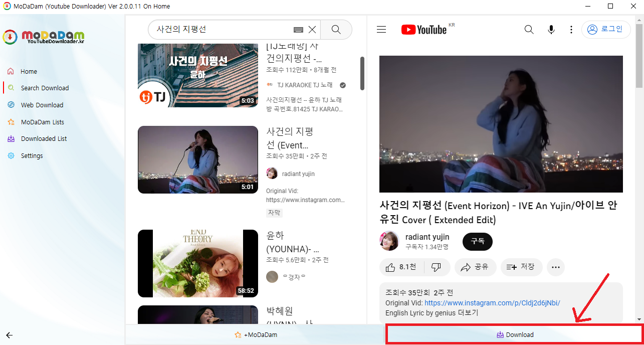The height and width of the screenshot is (345, 644).
Task: Open the Home page in sidebar
Action: point(29,71)
